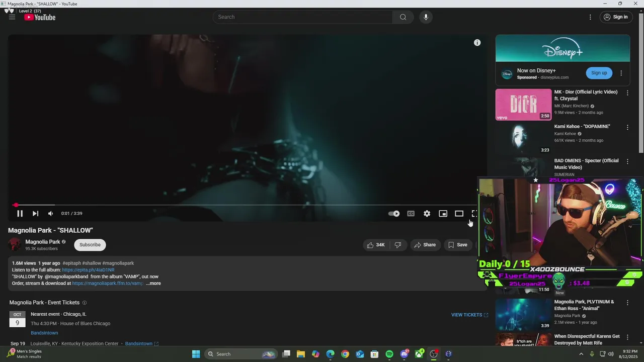Open options for MK - Dior video
This screenshot has height=362, width=644.
tap(627, 93)
